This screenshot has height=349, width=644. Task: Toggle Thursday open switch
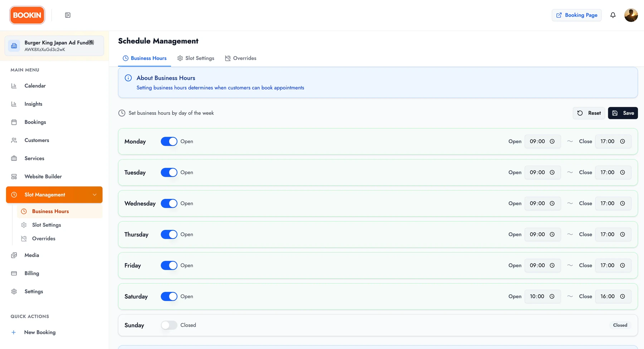[x=169, y=234]
